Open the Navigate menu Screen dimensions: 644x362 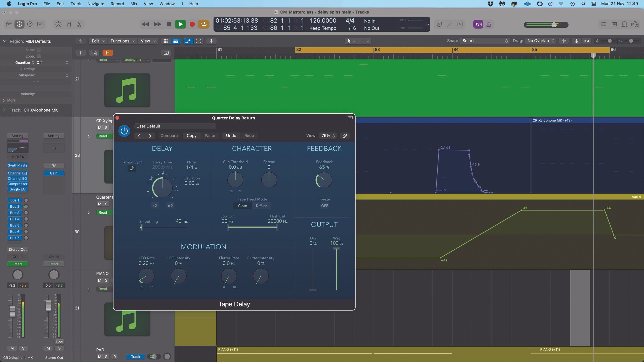96,4
